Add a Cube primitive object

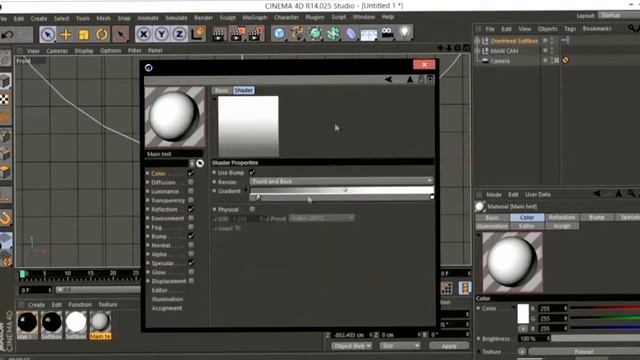280,33
